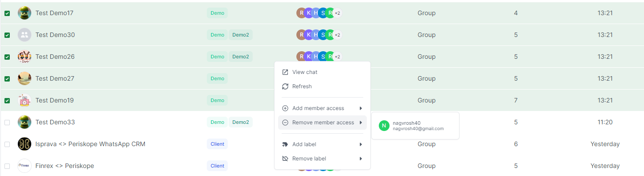Select nagvrosh40 member to remove access
The image size is (644, 176).
[x=415, y=126]
